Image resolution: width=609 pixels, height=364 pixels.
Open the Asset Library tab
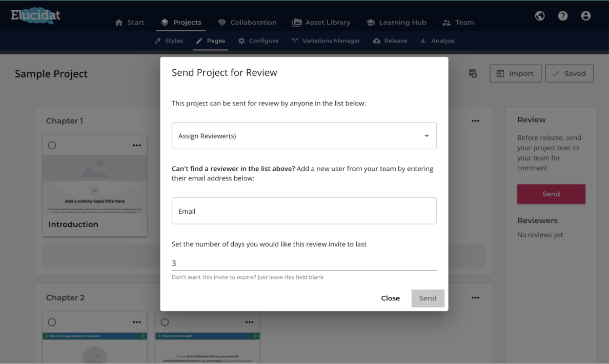coord(321,23)
